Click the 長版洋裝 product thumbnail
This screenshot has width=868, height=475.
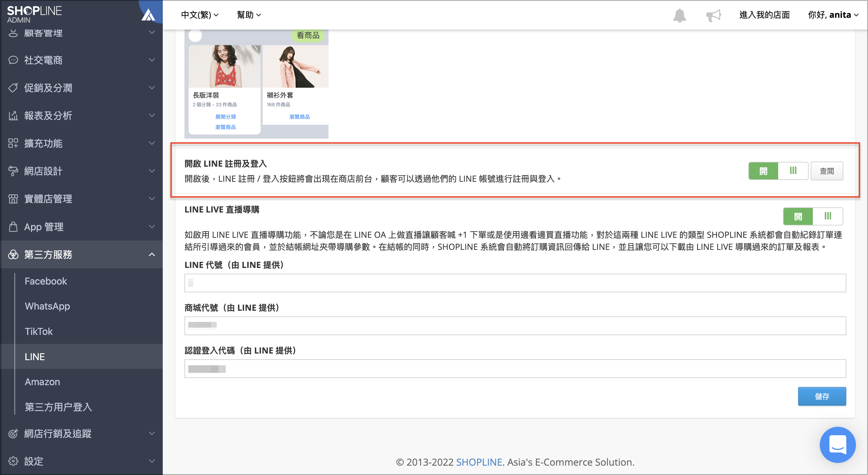click(225, 66)
